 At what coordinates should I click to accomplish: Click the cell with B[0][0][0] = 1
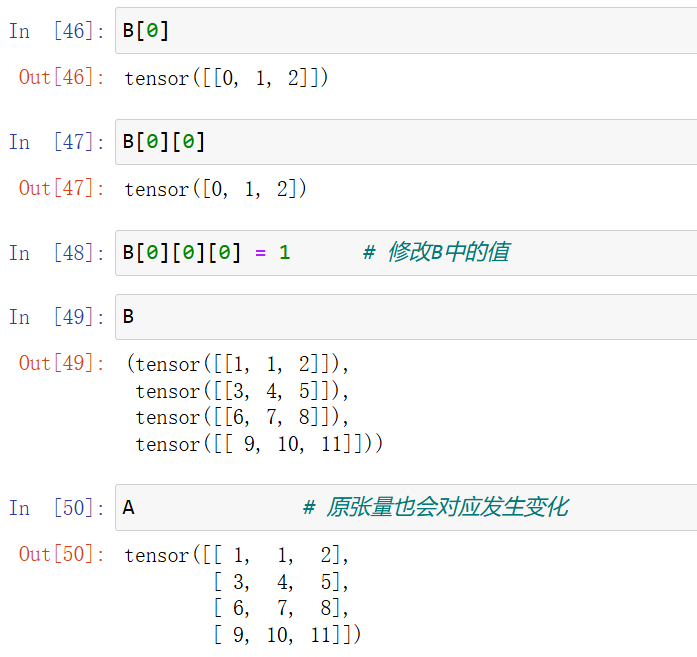coord(406,253)
